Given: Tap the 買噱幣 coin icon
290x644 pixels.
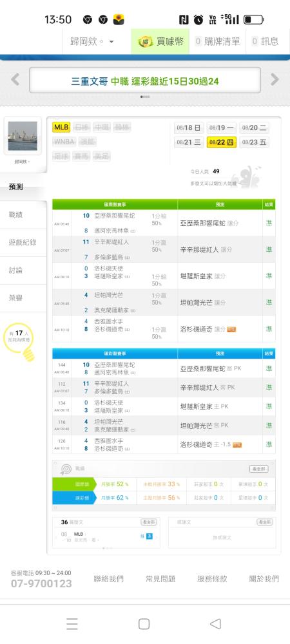Looking at the screenshot, I should pos(146,41).
